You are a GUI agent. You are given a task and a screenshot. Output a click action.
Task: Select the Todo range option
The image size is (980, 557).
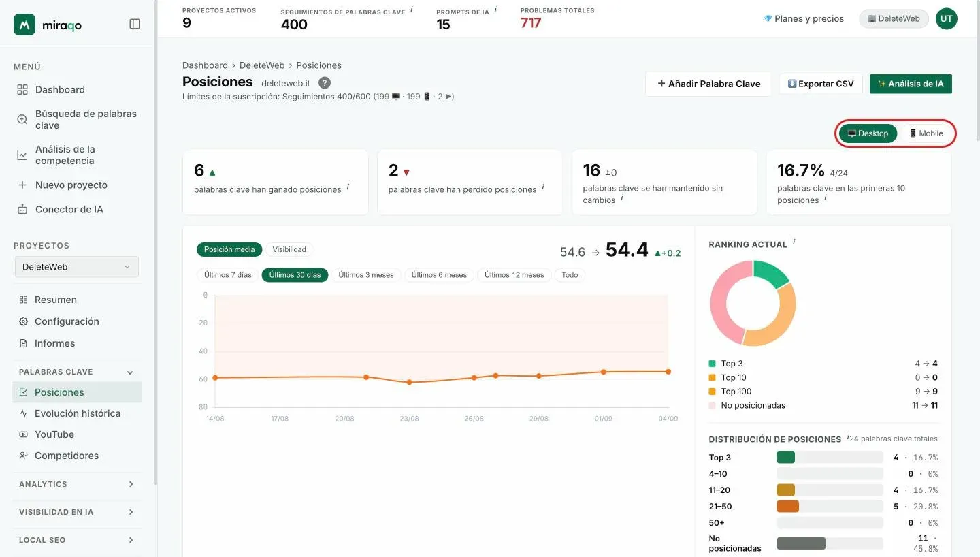click(x=570, y=275)
